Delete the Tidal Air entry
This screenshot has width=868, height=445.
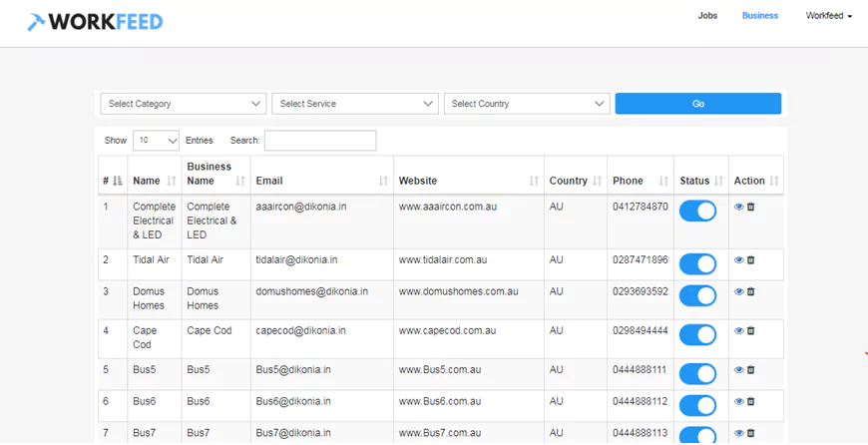tap(750, 260)
